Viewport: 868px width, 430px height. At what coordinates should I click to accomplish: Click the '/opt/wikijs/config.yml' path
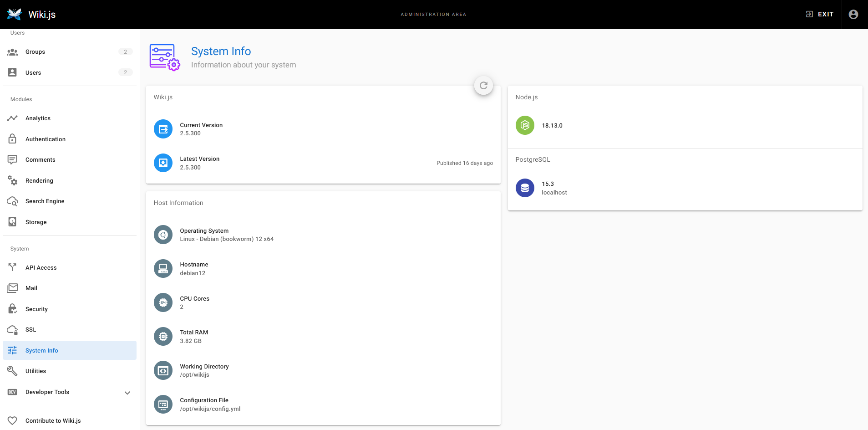[210, 409]
